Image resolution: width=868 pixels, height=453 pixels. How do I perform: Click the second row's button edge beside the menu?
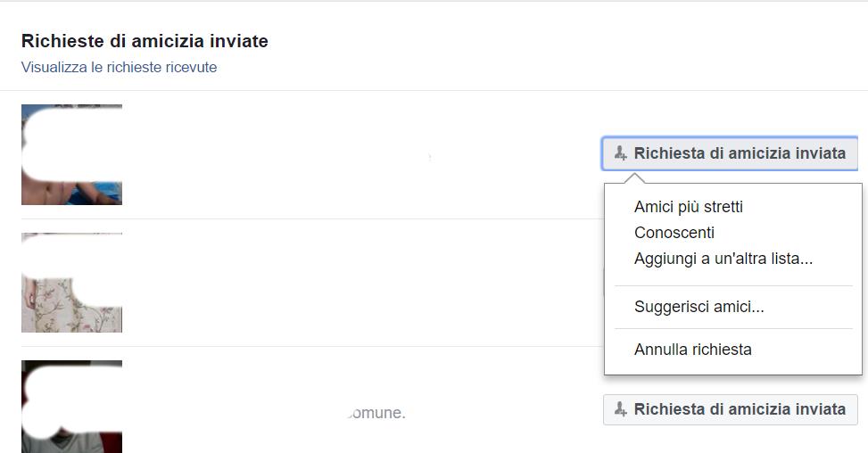pos(604,282)
